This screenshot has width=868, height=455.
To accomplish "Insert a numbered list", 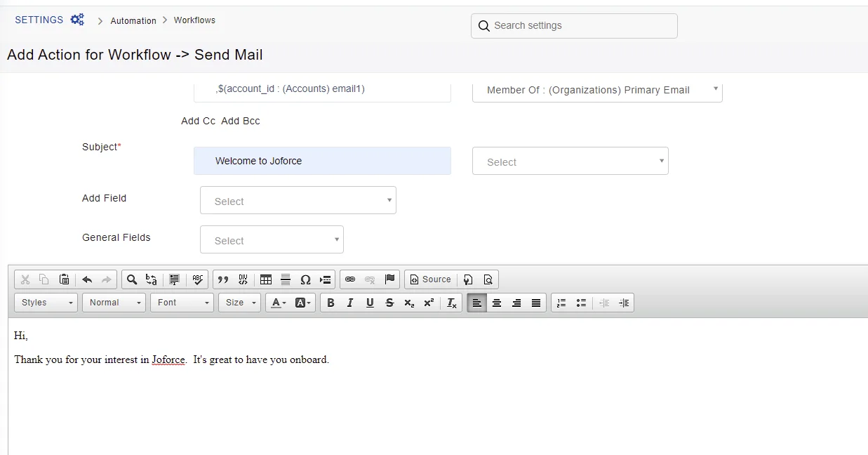I will point(561,303).
